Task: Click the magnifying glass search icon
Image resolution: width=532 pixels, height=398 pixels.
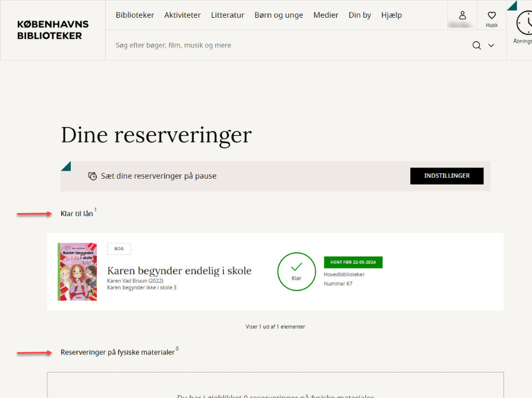Action: (476, 46)
